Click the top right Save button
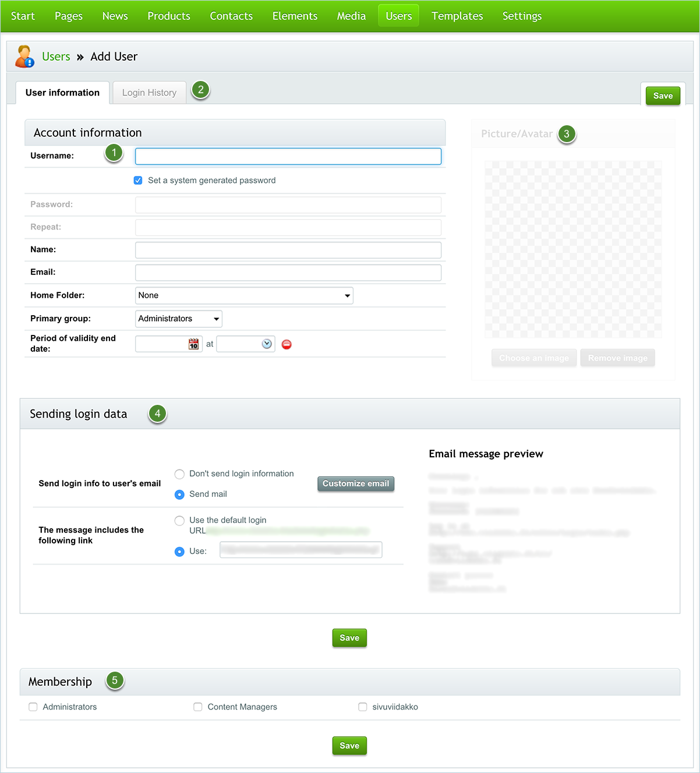The height and width of the screenshot is (773, 700). click(663, 96)
